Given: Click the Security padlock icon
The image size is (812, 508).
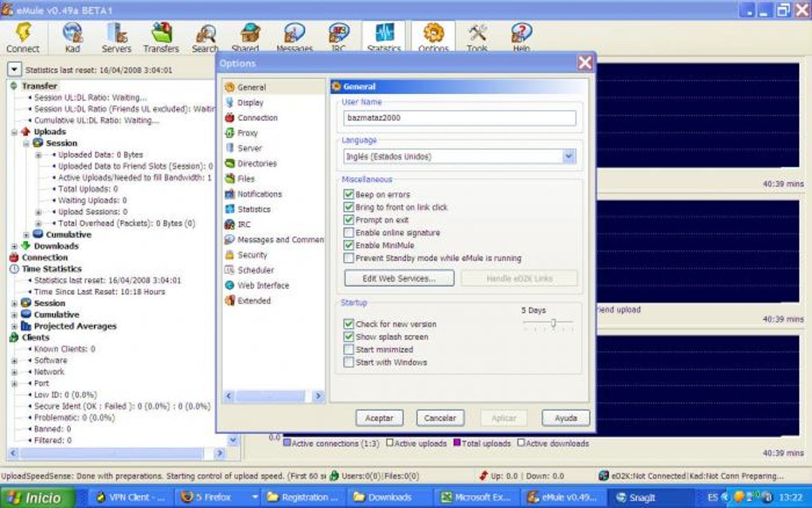Looking at the screenshot, I should coord(230,255).
